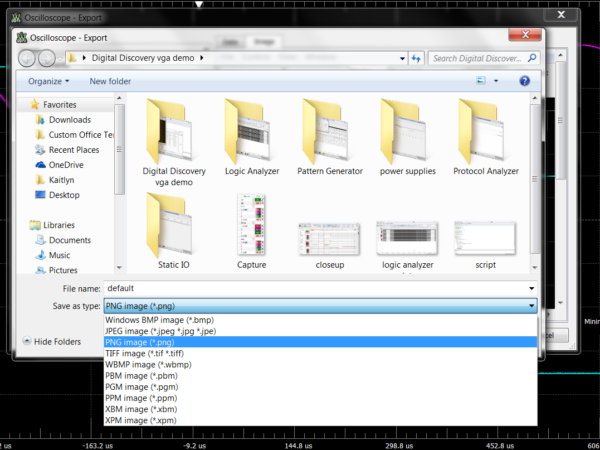
Task: Choose PNG image (*.png) list option
Action: click(x=321, y=342)
